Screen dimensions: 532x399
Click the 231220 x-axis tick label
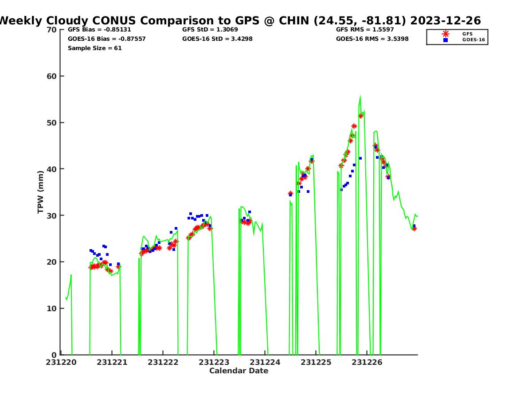point(62,362)
